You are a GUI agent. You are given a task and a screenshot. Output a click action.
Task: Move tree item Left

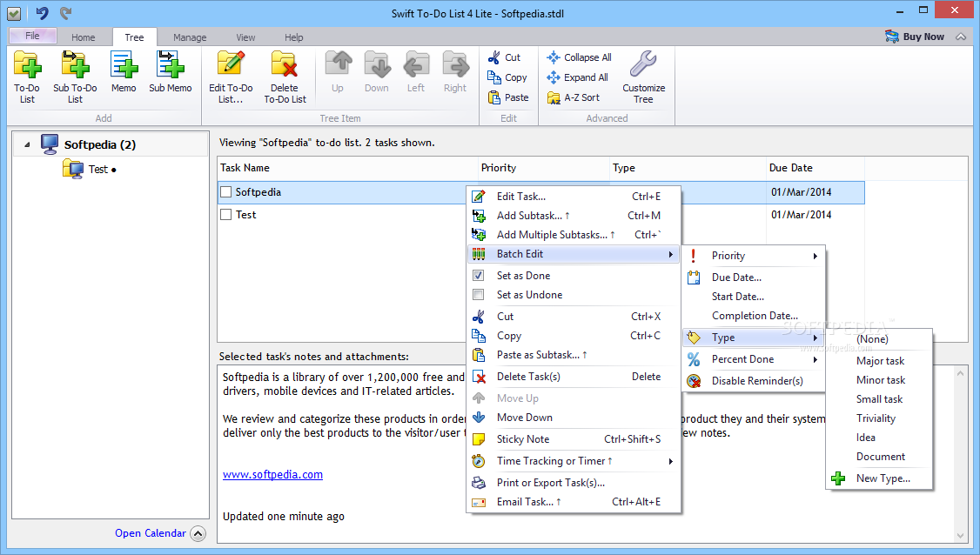[x=416, y=72]
